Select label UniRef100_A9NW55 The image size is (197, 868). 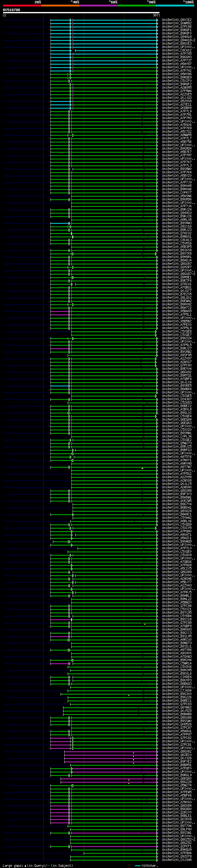[x=176, y=135]
